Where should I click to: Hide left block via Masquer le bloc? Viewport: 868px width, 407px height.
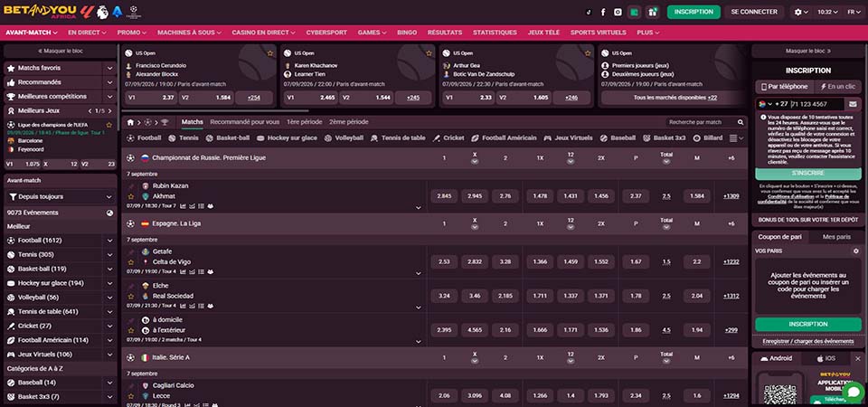[x=61, y=51]
